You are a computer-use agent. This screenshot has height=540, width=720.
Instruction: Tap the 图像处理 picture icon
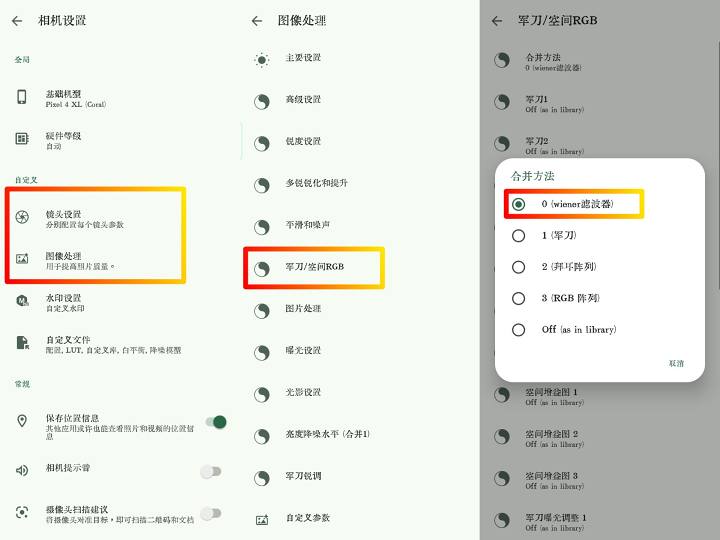[22, 259]
